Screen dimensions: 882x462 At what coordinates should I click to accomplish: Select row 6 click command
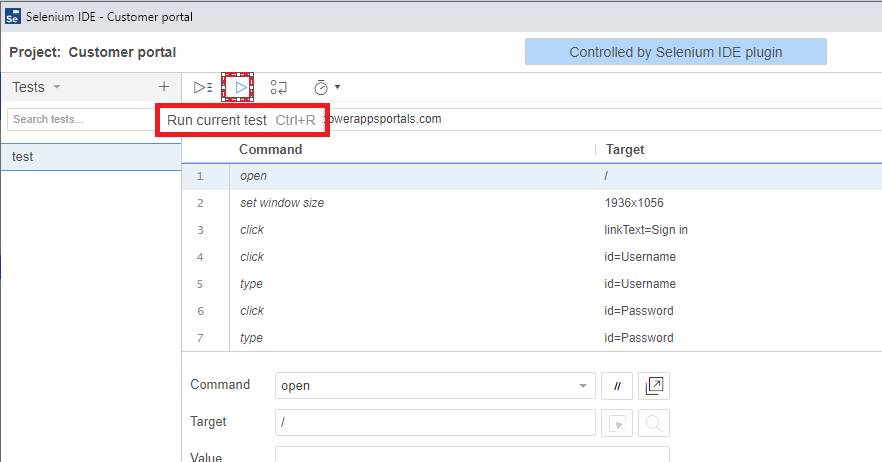(532, 311)
